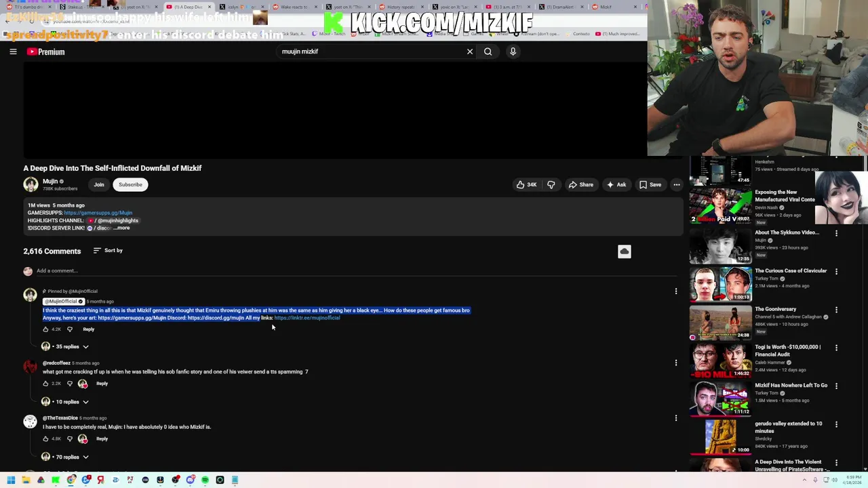Dislike the pinned MujinOfficial comment
The image size is (868, 488).
(x=69, y=329)
